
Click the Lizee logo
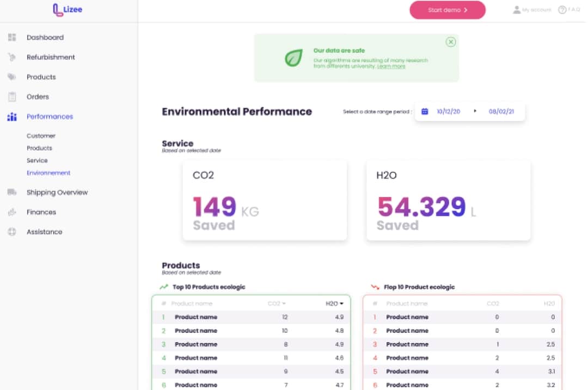click(68, 9)
